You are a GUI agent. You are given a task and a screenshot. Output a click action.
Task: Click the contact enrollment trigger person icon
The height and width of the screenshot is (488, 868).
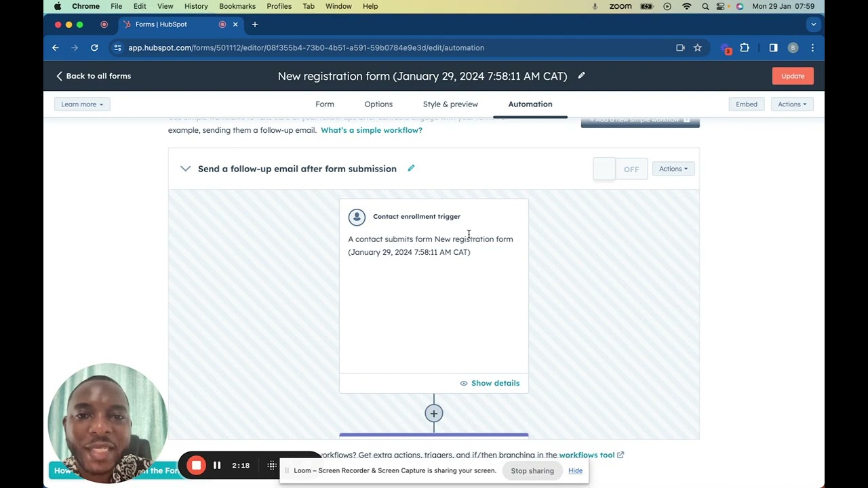click(x=357, y=217)
